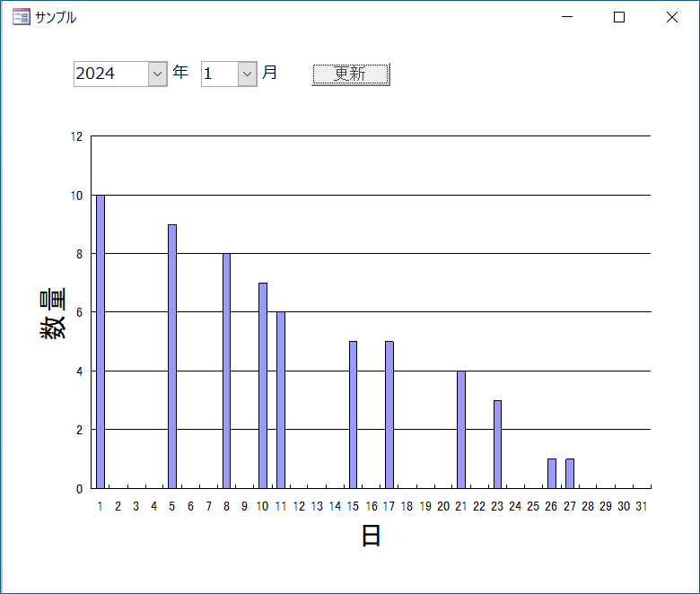Close the サンプル window
Viewport: 700px width, 594px height.
tap(672, 17)
